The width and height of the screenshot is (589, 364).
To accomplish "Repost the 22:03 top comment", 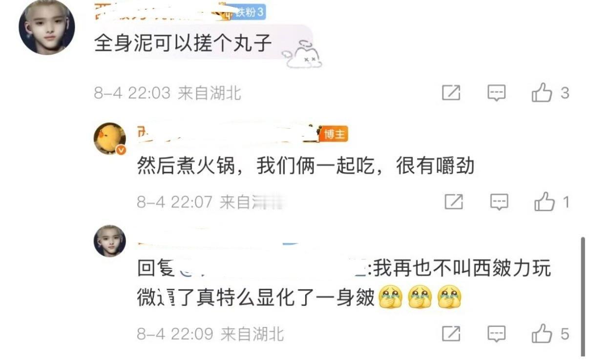I will tap(451, 93).
